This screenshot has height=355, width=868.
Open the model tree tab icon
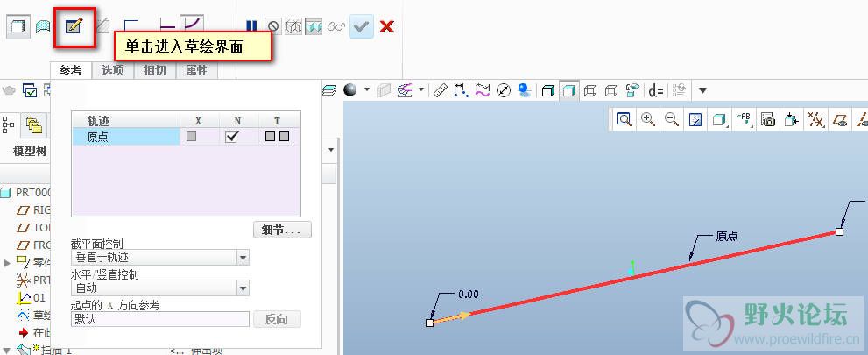point(8,125)
